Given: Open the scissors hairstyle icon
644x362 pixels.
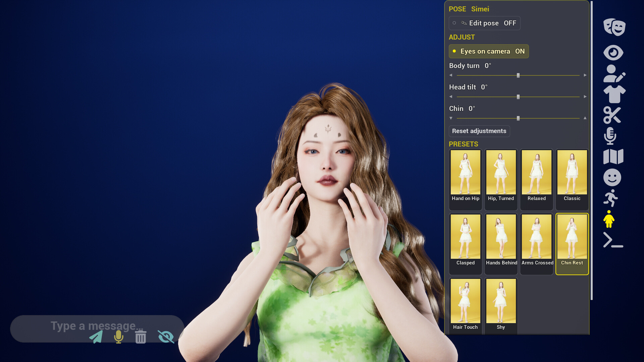Looking at the screenshot, I should 612,115.
